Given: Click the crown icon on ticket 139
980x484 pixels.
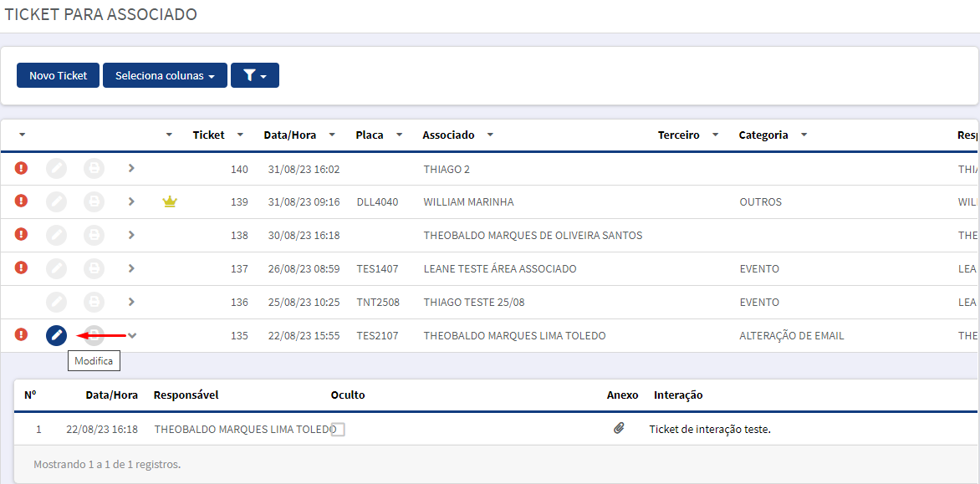Looking at the screenshot, I should (170, 201).
